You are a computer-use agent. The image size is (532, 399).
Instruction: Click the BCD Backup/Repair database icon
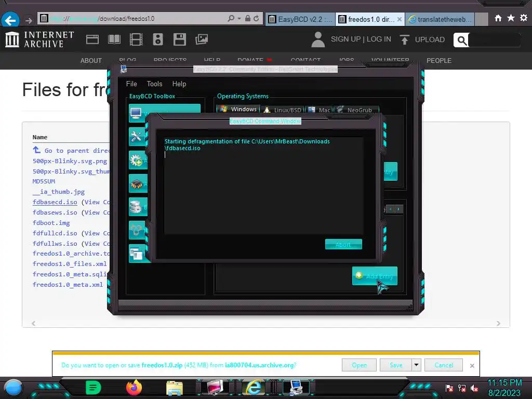(137, 207)
